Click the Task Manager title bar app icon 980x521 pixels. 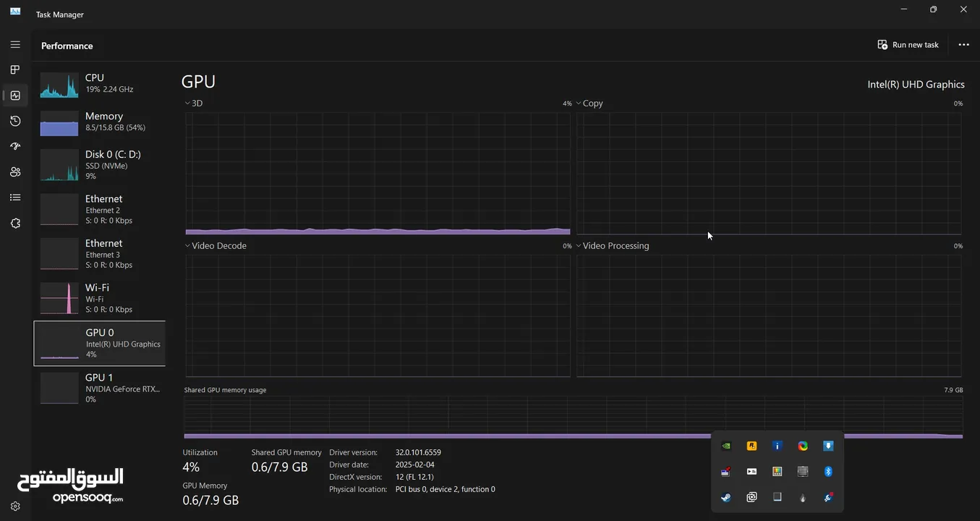click(15, 12)
